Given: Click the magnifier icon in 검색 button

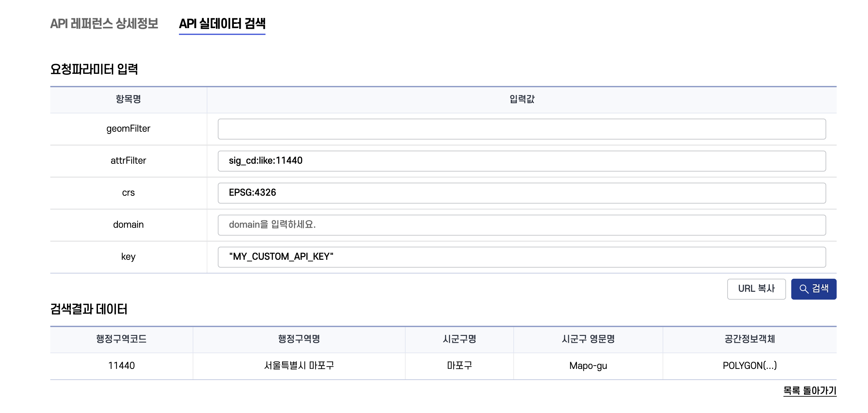Looking at the screenshot, I should click(x=804, y=289).
